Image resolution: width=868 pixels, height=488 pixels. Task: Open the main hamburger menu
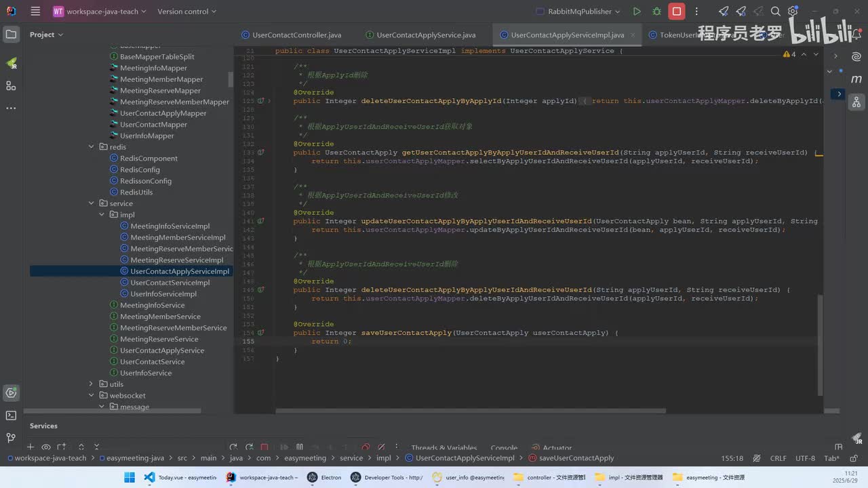click(36, 12)
